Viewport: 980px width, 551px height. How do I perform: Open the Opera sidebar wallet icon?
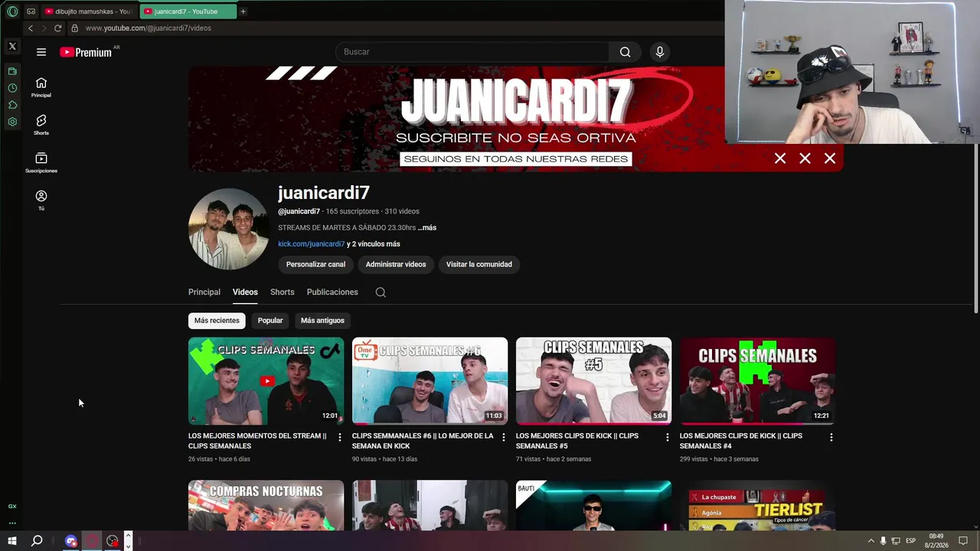point(12,71)
